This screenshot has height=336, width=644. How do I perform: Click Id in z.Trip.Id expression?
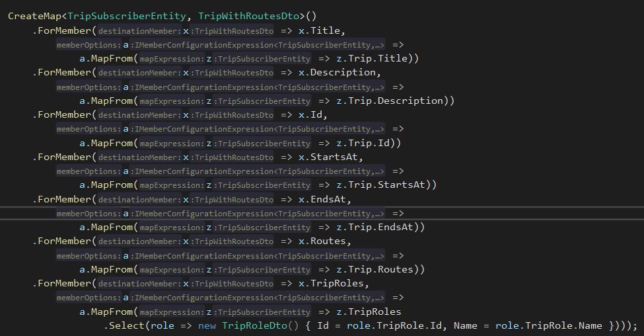click(384, 143)
